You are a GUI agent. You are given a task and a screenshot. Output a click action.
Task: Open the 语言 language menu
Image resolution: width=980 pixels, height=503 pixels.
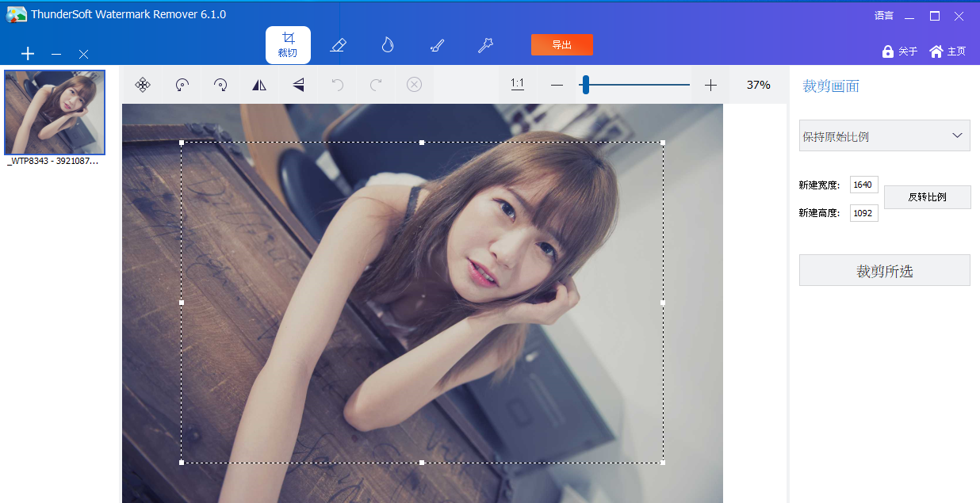coord(884,15)
